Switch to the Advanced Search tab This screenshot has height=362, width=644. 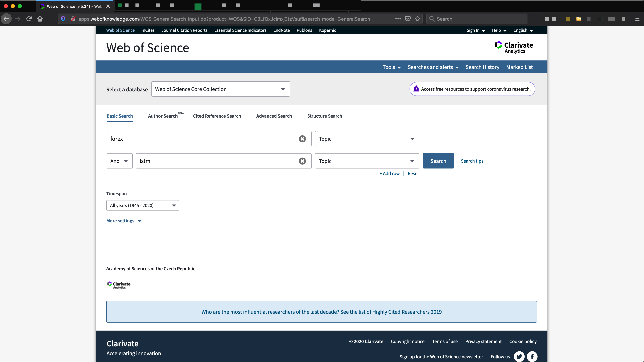(274, 116)
